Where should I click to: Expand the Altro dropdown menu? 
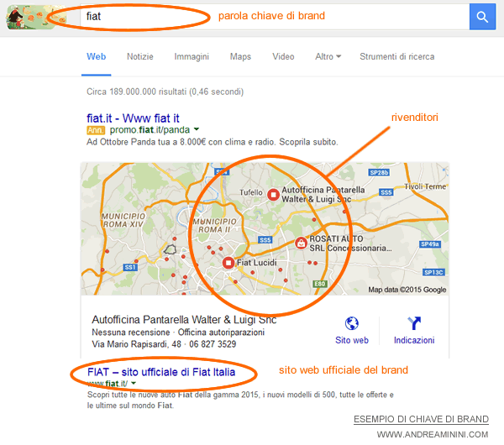pos(328,56)
